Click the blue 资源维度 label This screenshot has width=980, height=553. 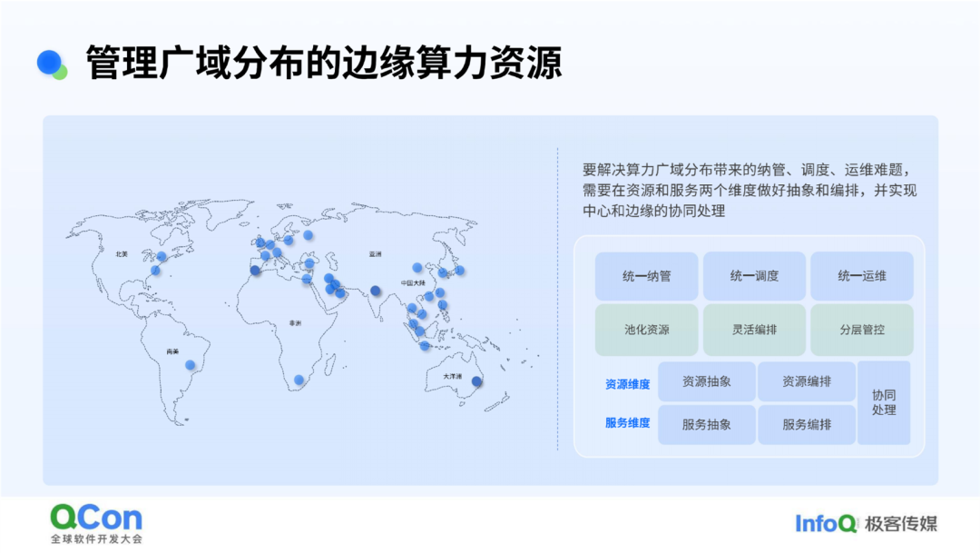point(628,384)
